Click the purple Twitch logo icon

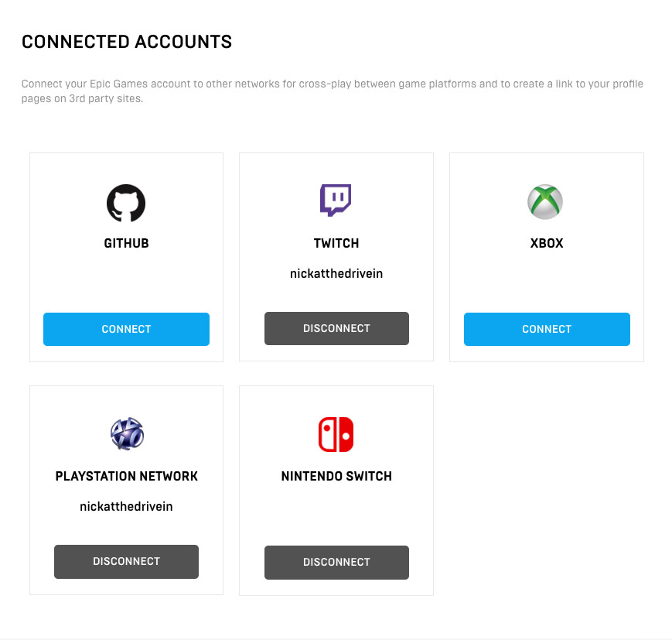pyautogui.click(x=336, y=200)
